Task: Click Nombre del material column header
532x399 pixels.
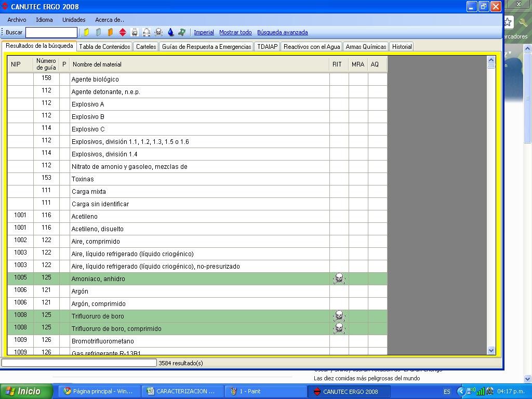Action: tap(199, 64)
